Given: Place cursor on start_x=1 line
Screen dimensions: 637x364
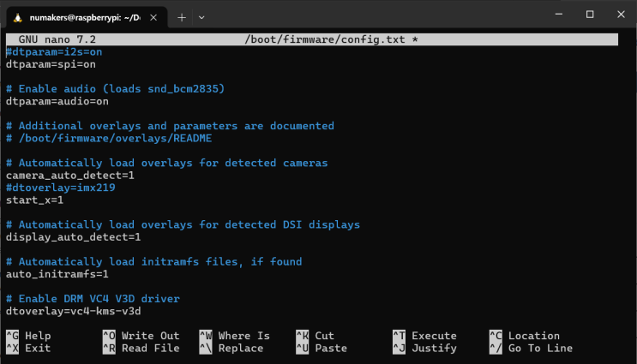Looking at the screenshot, I should coord(34,200).
